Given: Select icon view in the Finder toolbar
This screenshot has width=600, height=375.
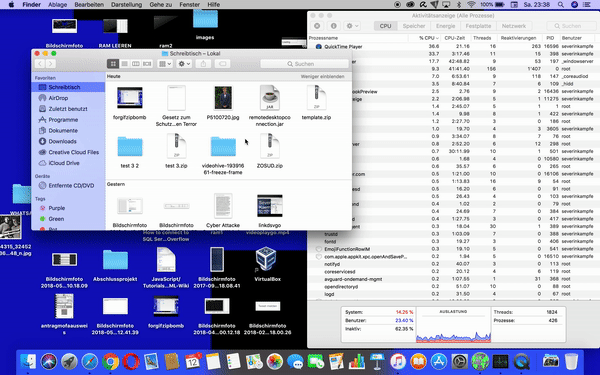Looking at the screenshot, I should (x=113, y=64).
